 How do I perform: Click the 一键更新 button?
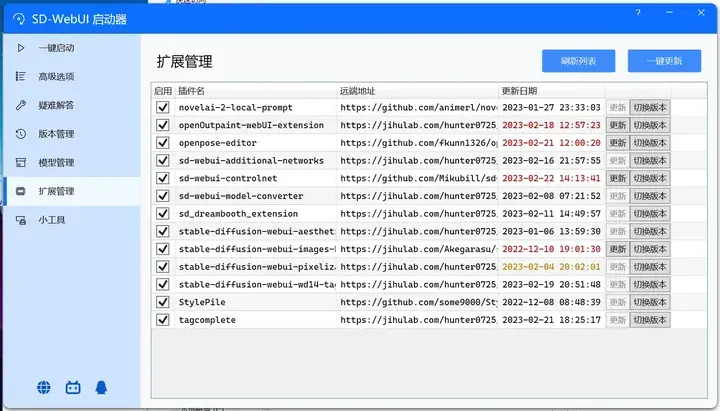click(664, 61)
